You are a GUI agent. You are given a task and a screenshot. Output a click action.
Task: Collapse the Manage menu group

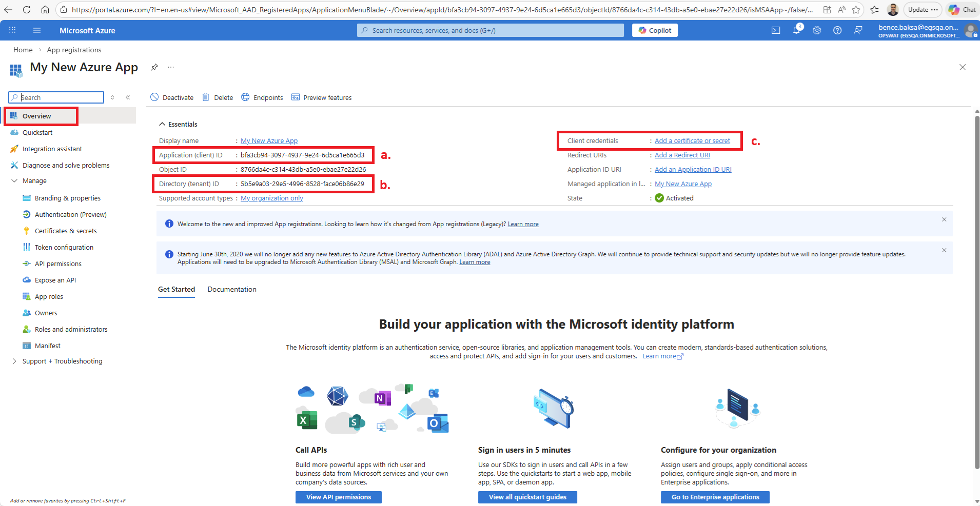pos(14,181)
